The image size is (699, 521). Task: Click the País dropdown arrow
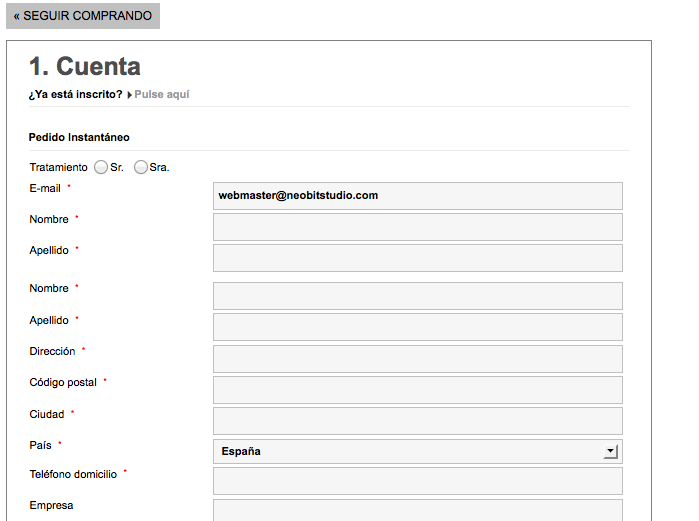pos(610,451)
